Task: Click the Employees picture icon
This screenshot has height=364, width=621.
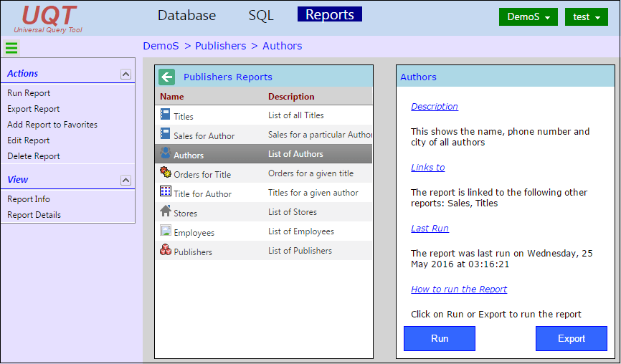Action: 166,230
